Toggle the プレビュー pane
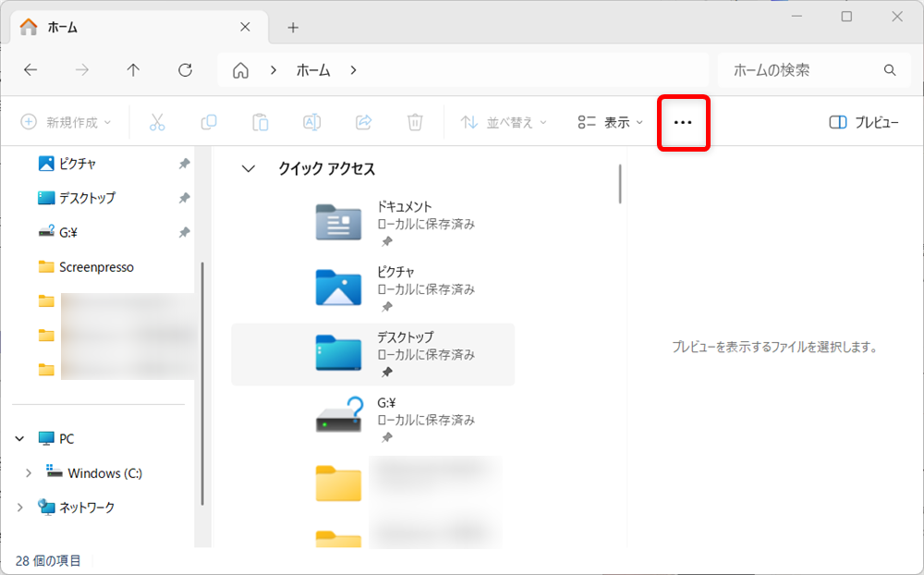 864,121
